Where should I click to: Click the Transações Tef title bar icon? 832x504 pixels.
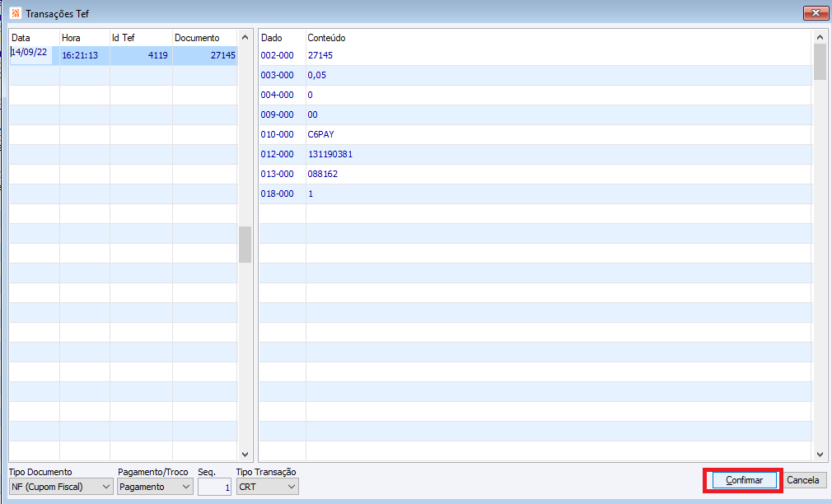(x=16, y=13)
